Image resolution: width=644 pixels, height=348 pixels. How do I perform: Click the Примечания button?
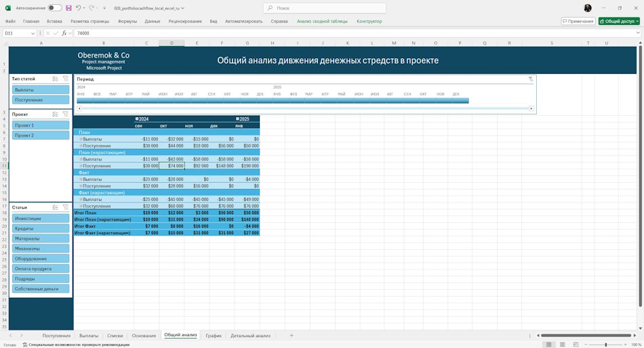(578, 21)
